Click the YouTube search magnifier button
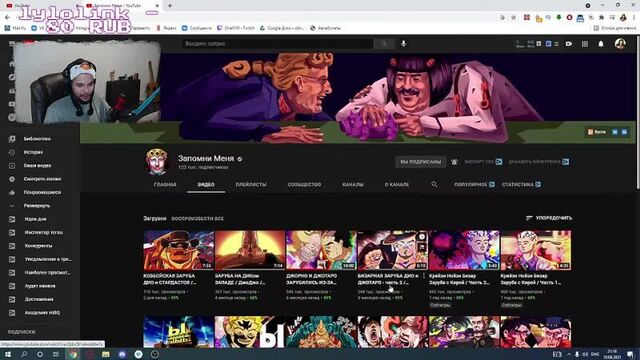 [x=384, y=44]
